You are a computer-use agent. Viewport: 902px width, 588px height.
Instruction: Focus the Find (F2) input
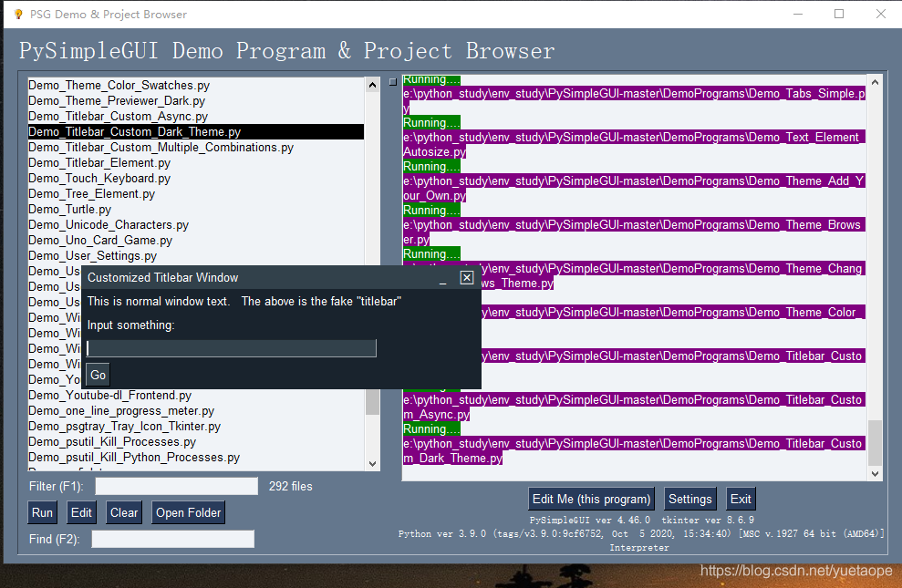click(173, 539)
